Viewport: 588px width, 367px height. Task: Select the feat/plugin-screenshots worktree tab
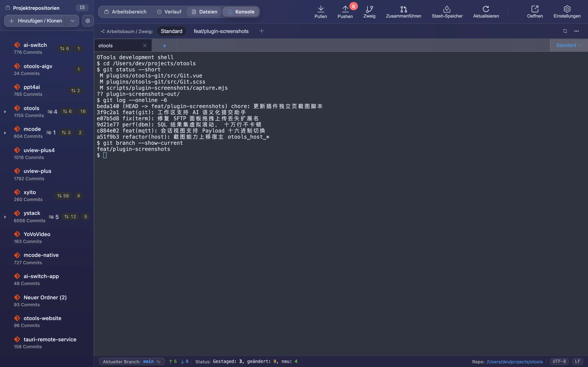(x=221, y=31)
